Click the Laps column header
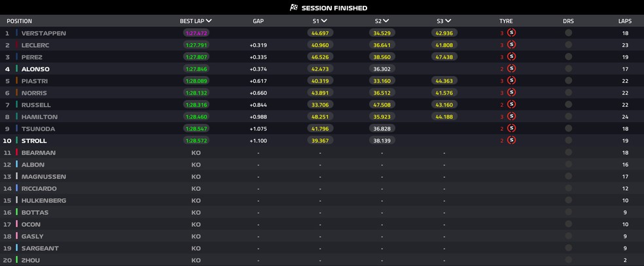Image resolution: width=644 pixels, height=266 pixels. click(x=625, y=21)
